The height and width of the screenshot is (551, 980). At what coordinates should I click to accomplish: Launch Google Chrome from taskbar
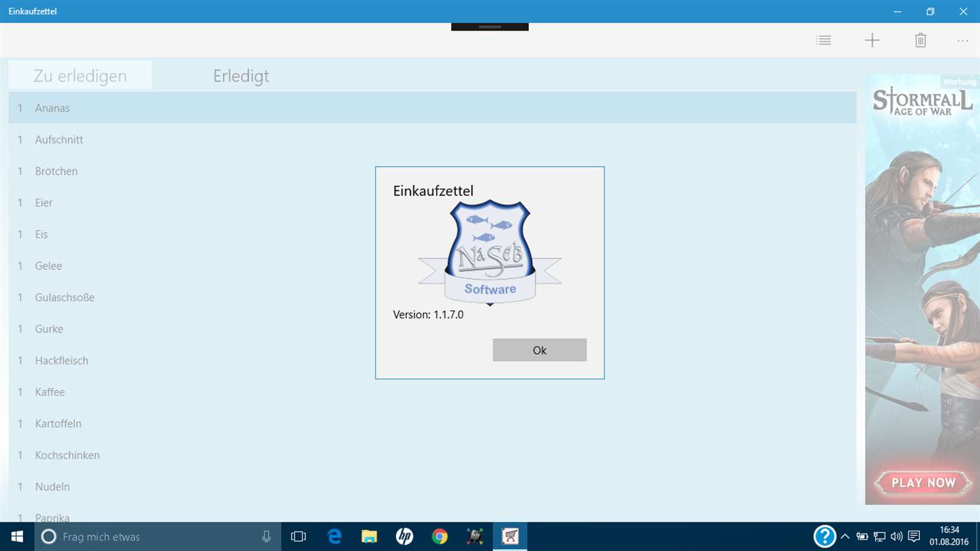(x=440, y=537)
